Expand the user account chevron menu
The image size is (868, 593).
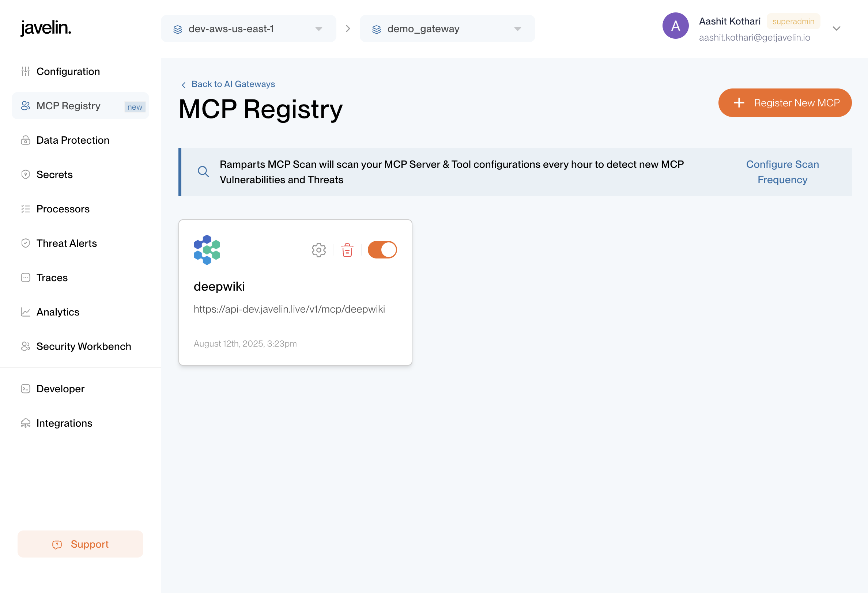[x=836, y=29]
